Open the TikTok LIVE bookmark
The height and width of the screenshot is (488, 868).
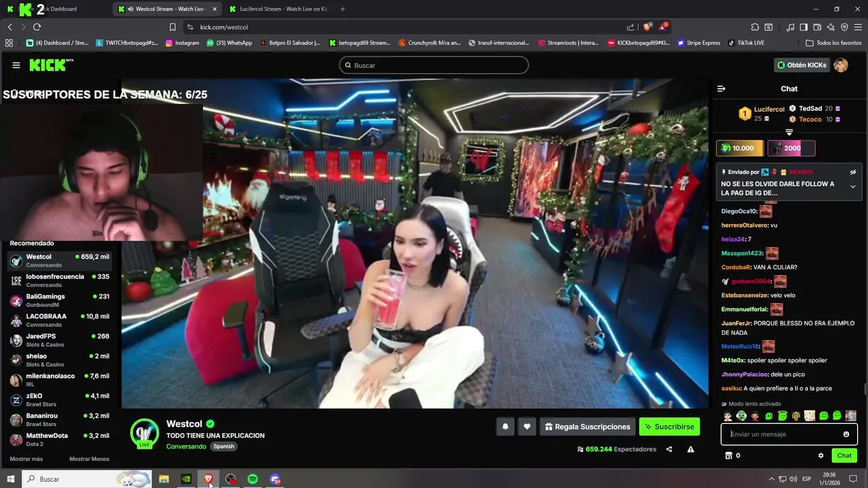coord(746,43)
